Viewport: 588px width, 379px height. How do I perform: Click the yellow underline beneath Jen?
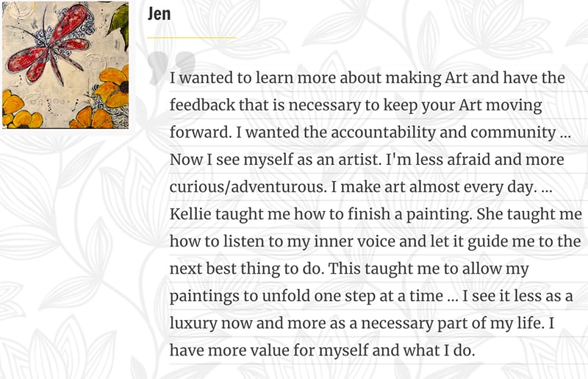coord(191,38)
